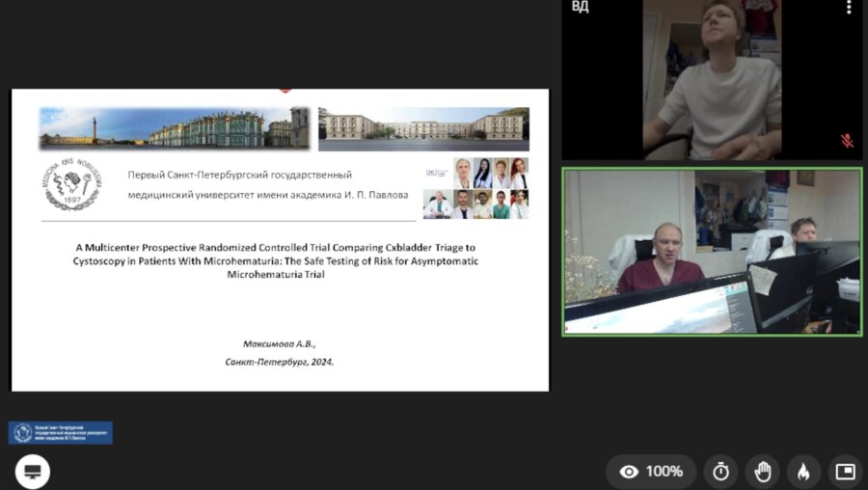Click the author name Максимова А.В.
Screen dimensions: 868x490
(279, 343)
